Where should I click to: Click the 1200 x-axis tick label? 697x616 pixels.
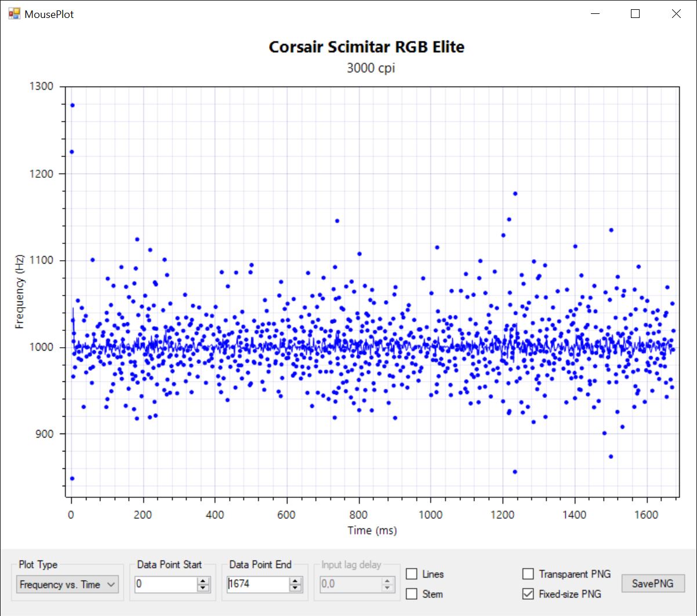[x=503, y=514]
